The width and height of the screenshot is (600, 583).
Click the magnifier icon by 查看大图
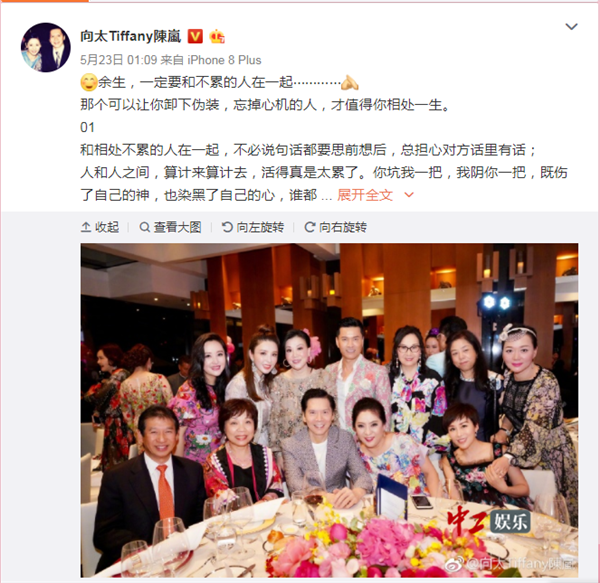coord(144,227)
